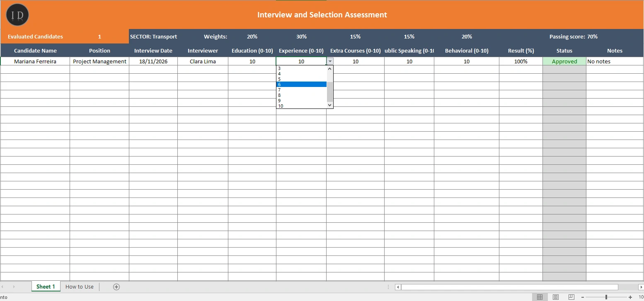Click the Candidate Name column header

pyautogui.click(x=35, y=51)
